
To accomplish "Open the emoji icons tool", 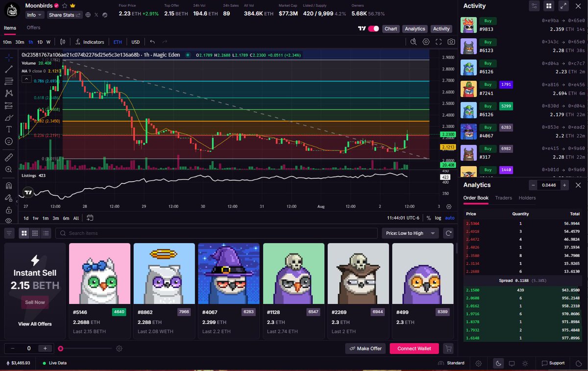I will pyautogui.click(x=9, y=141).
